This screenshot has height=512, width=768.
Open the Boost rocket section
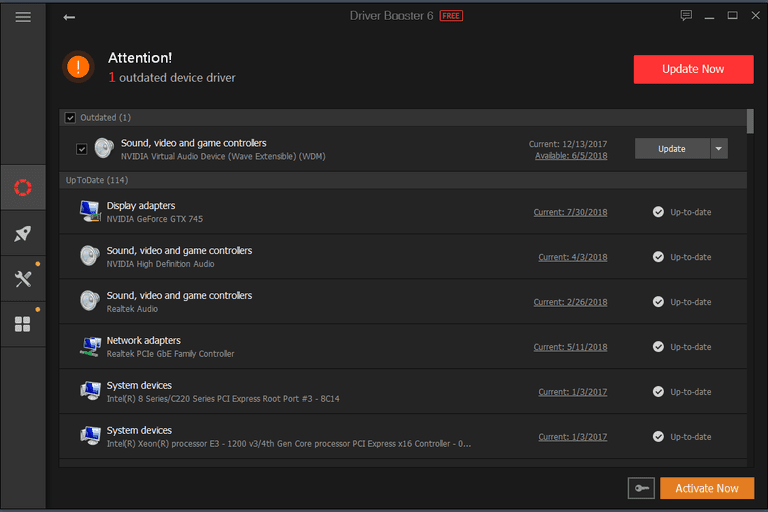click(x=23, y=233)
